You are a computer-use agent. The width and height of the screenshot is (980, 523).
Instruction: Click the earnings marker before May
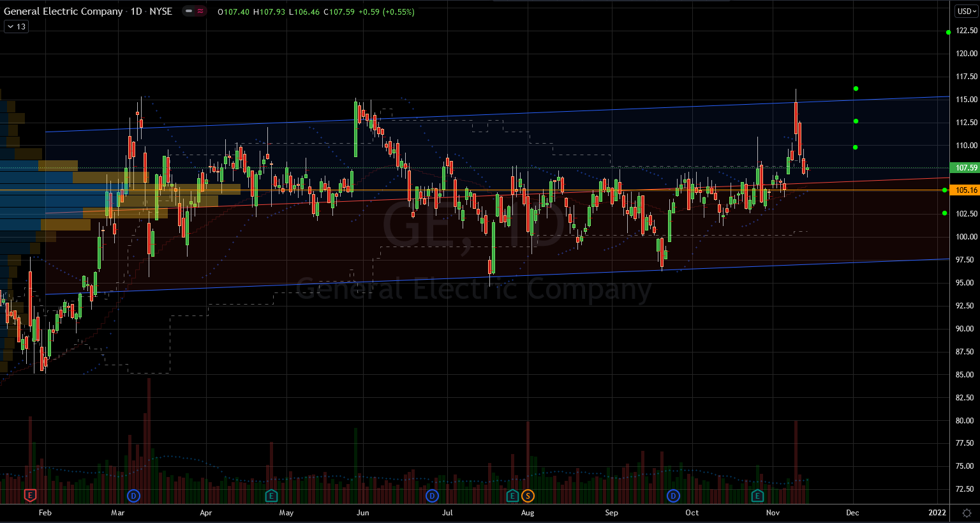pos(271,496)
